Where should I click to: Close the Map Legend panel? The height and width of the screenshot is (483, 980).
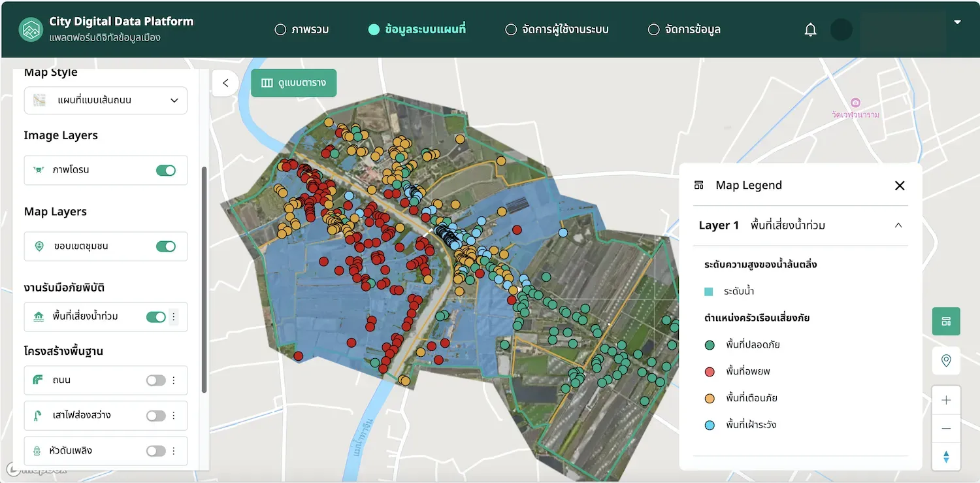[x=900, y=186]
